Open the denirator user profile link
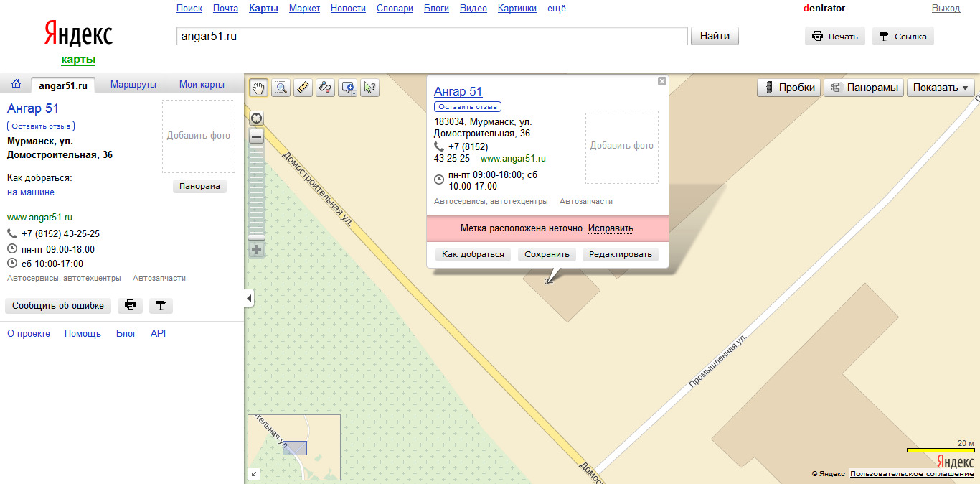 pyautogui.click(x=825, y=9)
